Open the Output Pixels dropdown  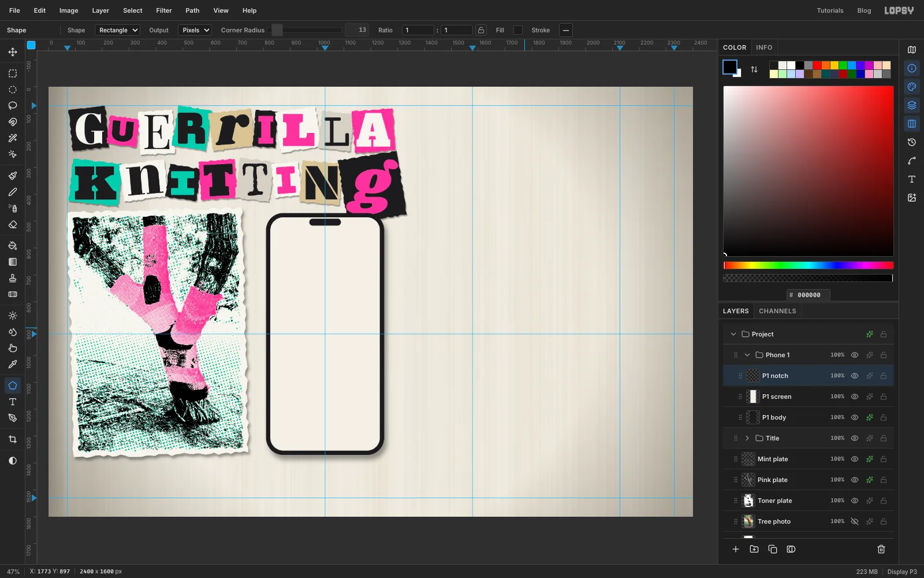point(195,30)
